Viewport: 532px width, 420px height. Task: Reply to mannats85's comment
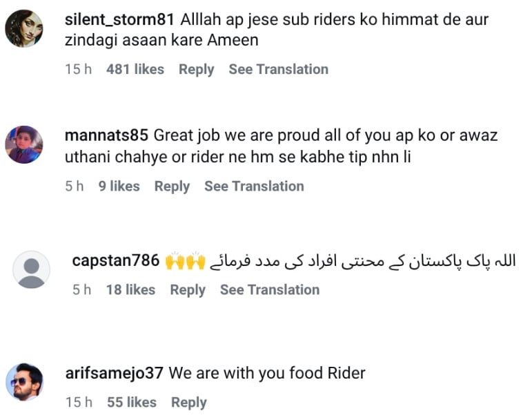pos(172,186)
